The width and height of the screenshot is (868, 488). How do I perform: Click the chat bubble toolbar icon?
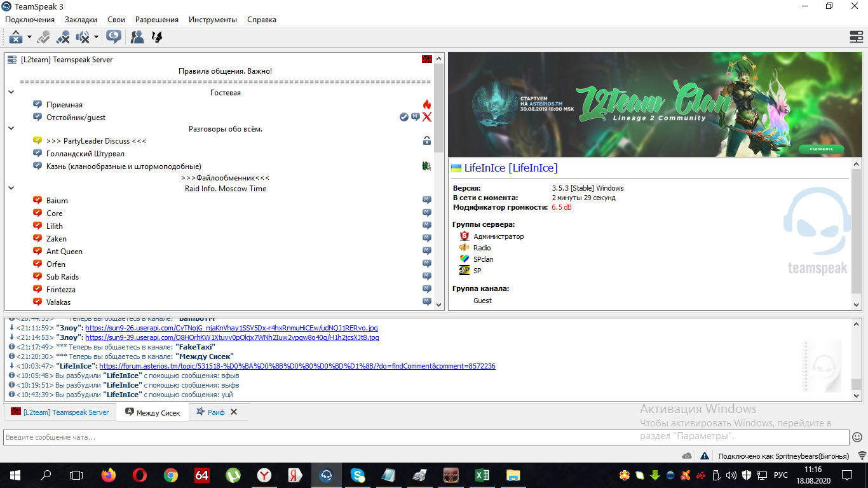pyautogui.click(x=114, y=37)
